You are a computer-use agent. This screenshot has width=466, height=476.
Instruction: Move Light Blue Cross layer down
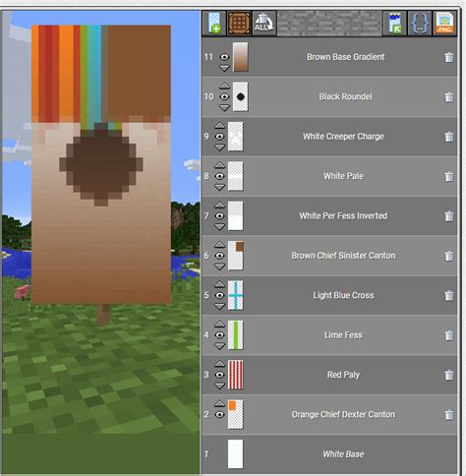(x=219, y=306)
